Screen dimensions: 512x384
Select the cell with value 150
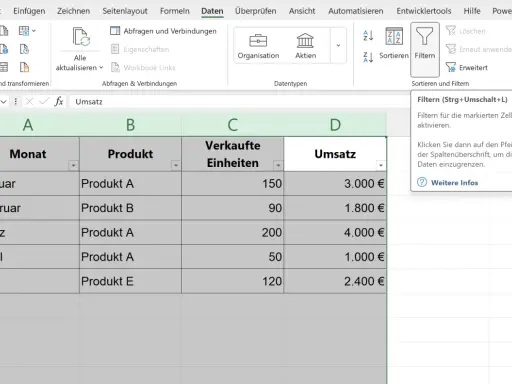click(x=233, y=183)
